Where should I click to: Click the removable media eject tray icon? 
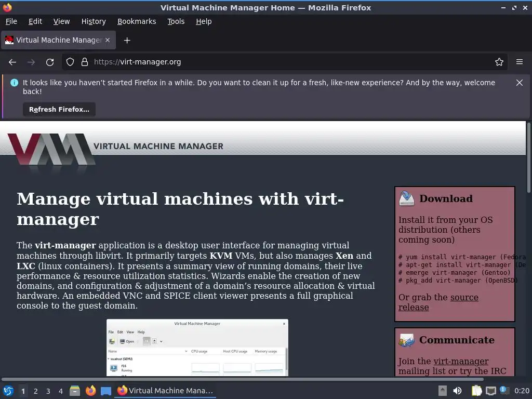442,391
